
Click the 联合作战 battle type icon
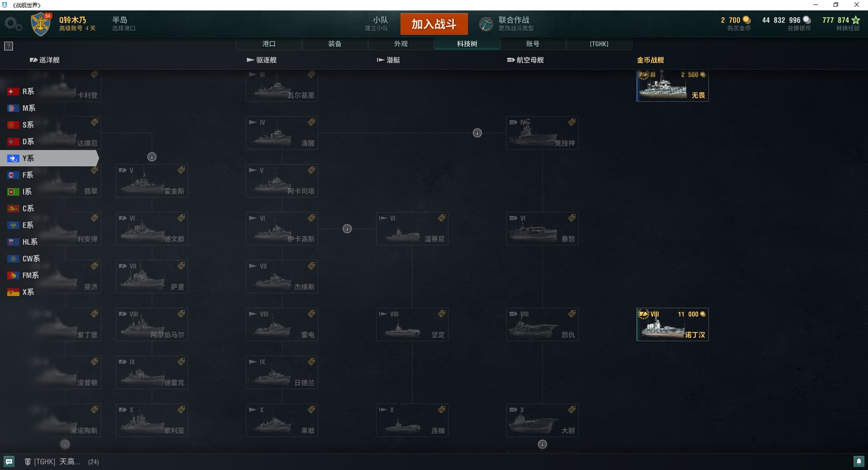tap(486, 24)
